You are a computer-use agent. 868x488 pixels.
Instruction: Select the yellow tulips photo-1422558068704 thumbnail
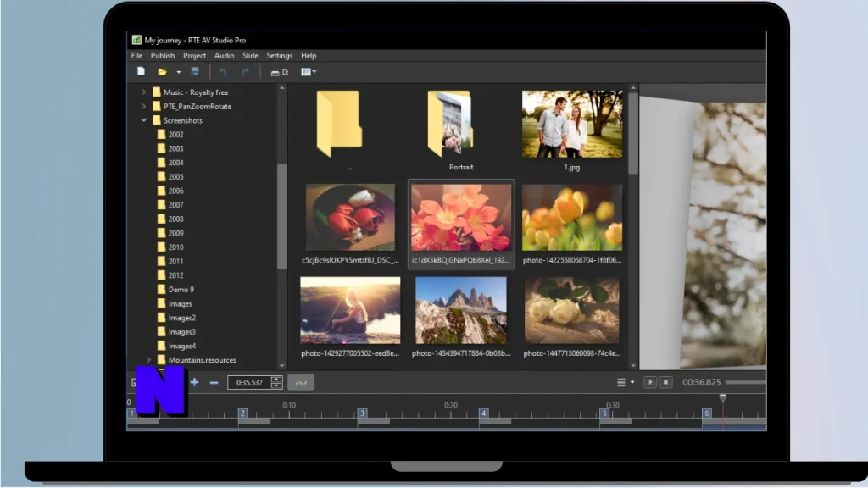point(572,218)
